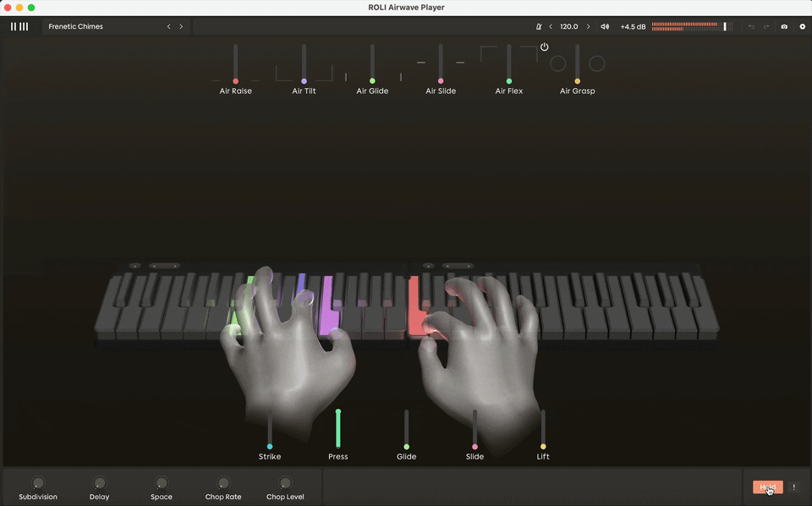812x506 pixels.
Task: Select the Air Raise label
Action: click(236, 91)
